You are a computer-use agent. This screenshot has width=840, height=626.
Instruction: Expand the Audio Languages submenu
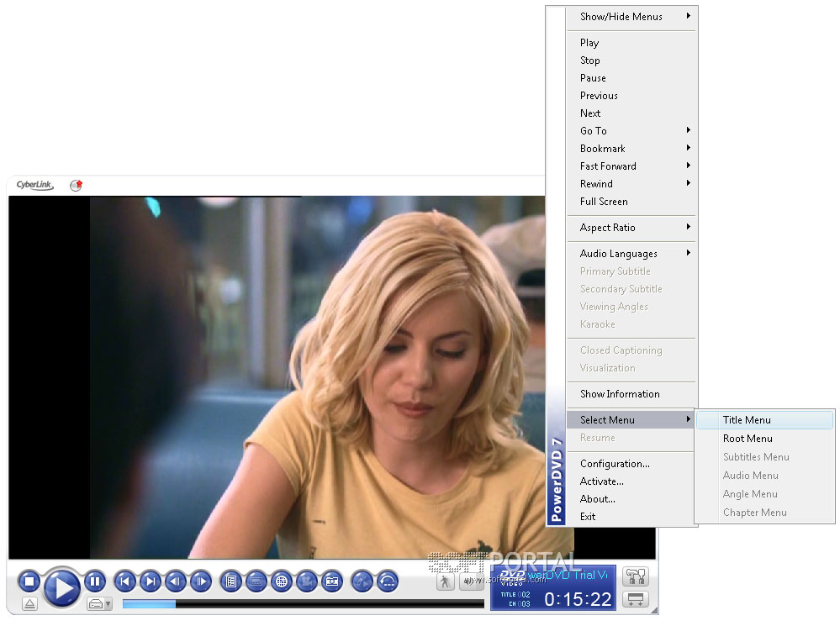[x=631, y=254]
